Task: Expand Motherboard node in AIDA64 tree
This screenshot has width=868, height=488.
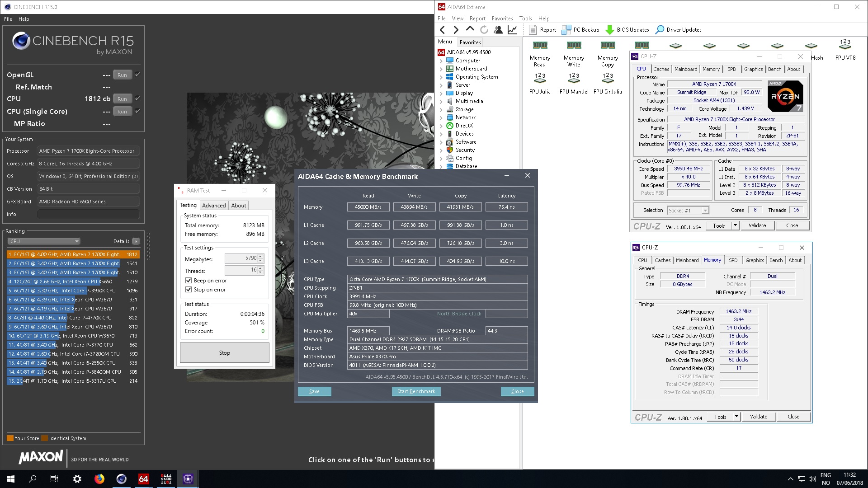Action: (441, 69)
